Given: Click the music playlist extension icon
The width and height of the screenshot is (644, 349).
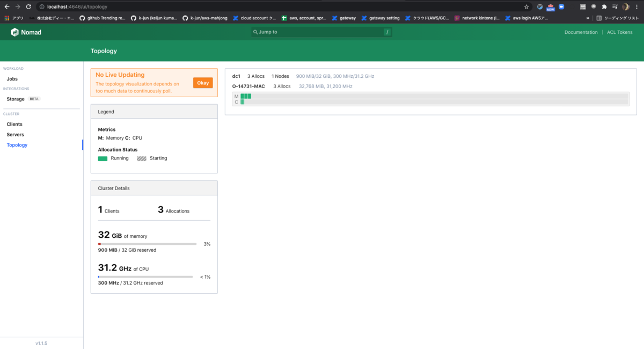Looking at the screenshot, I should pos(614,7).
